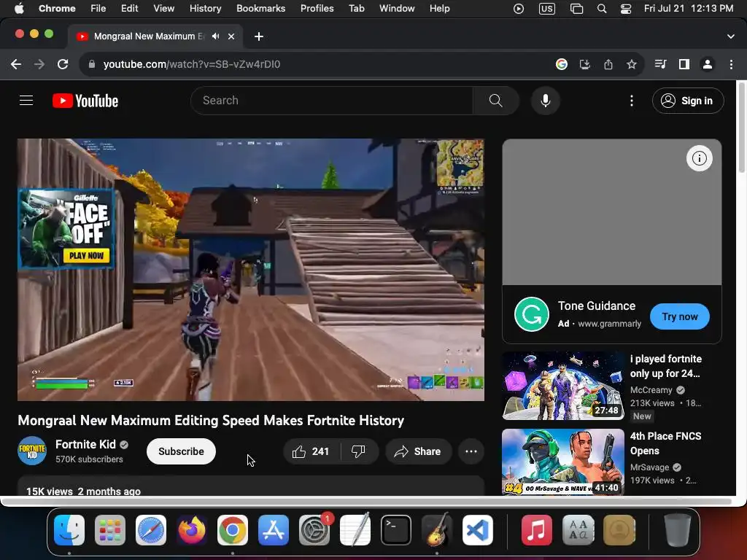
Task: Click the ad info icon
Action: pos(700,158)
